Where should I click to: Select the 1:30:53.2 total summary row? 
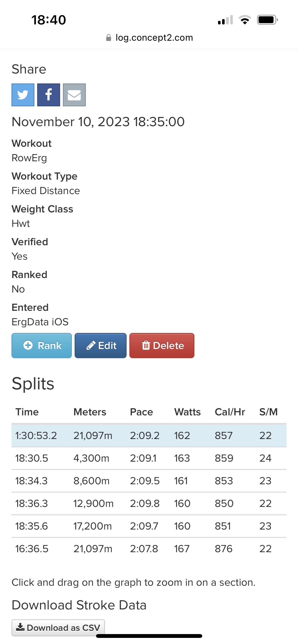[149, 435]
